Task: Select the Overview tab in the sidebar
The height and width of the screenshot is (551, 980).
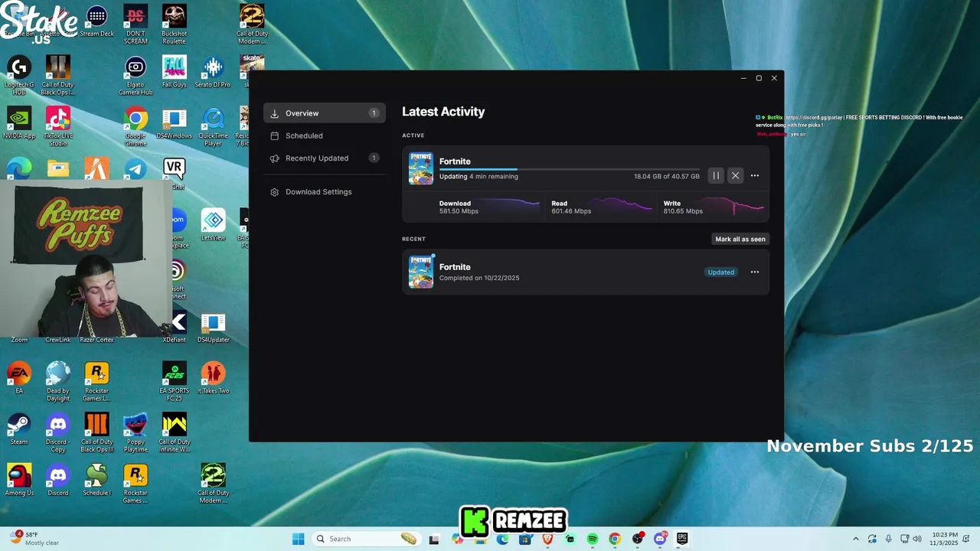Action: click(x=324, y=113)
